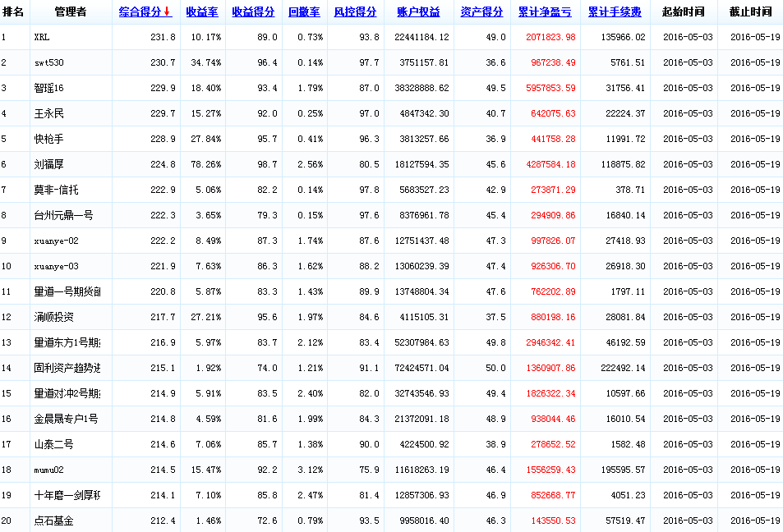Click return score 98.7
Viewport: 783px width, 532px height.
(267, 165)
